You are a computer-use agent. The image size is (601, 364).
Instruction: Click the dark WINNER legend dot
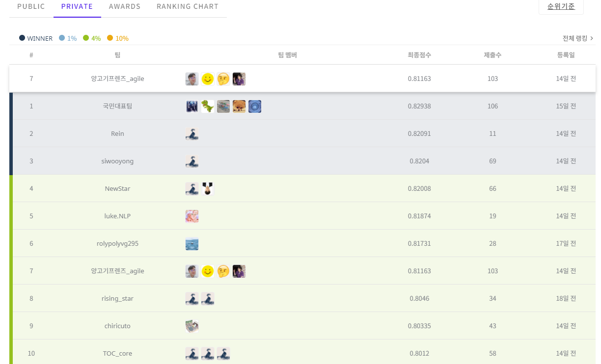(x=22, y=38)
